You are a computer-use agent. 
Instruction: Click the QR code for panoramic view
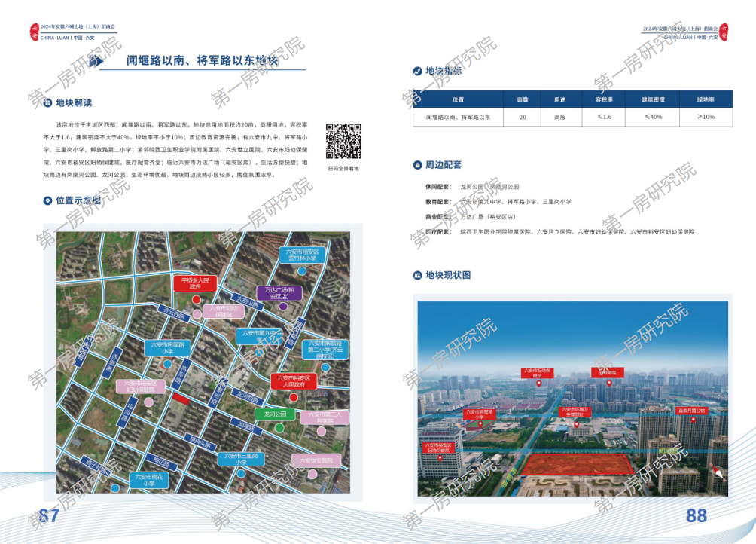343,140
